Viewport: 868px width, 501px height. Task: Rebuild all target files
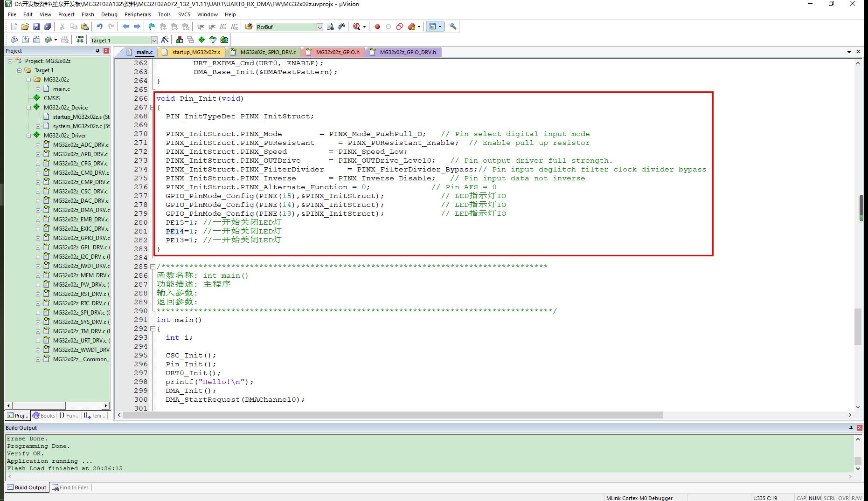coord(36,40)
